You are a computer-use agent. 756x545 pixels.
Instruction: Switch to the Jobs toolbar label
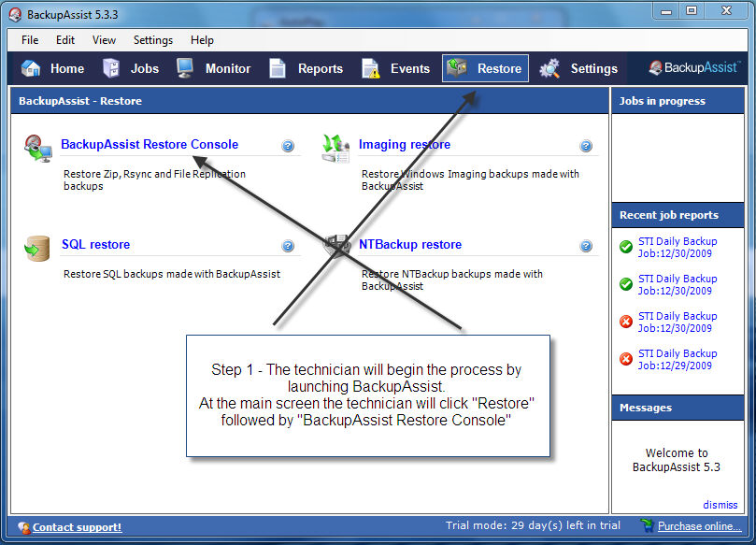(x=145, y=68)
